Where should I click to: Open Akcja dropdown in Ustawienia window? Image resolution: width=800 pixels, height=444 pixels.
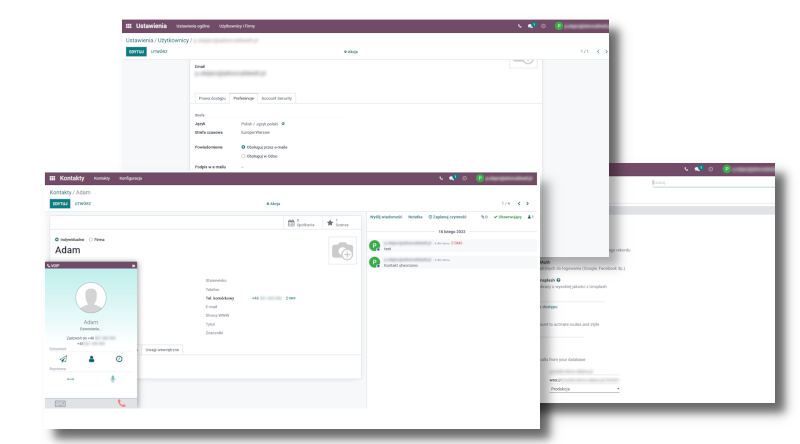click(351, 52)
